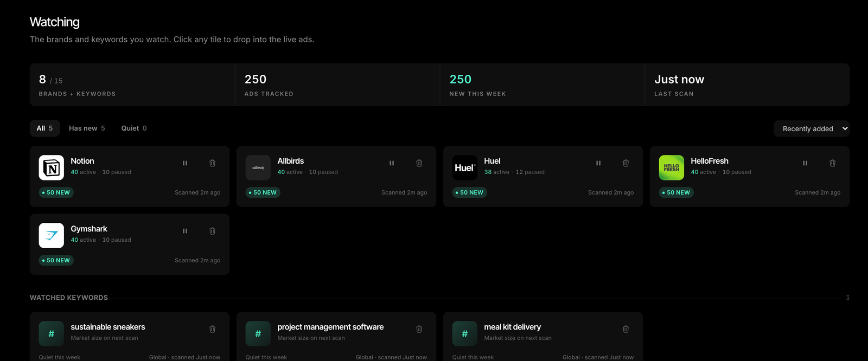Open the project management software keyword tile
This screenshot has height=361, width=868.
tap(336, 337)
